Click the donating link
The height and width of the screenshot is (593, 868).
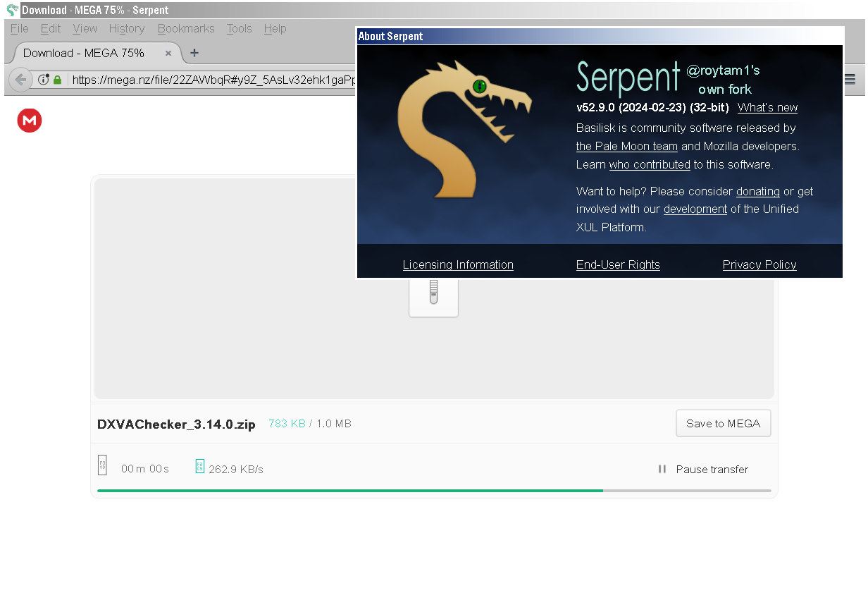(x=758, y=192)
